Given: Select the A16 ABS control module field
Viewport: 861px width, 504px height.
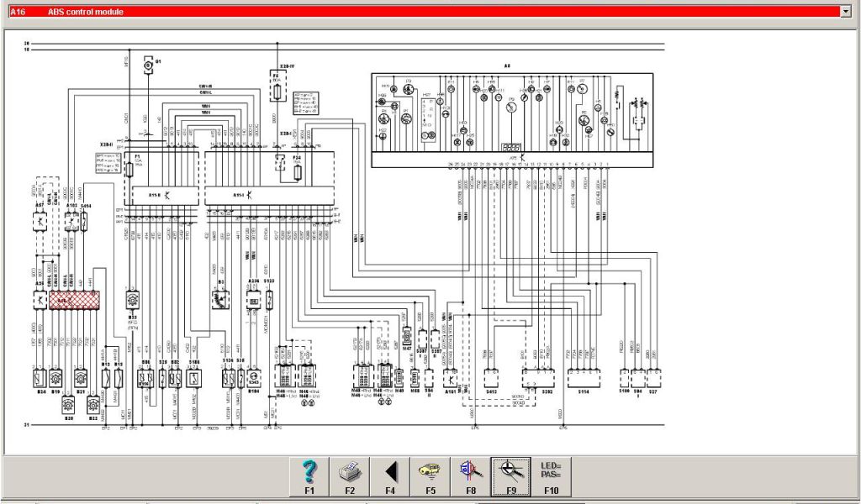Looking at the screenshot, I should tap(420, 12).
